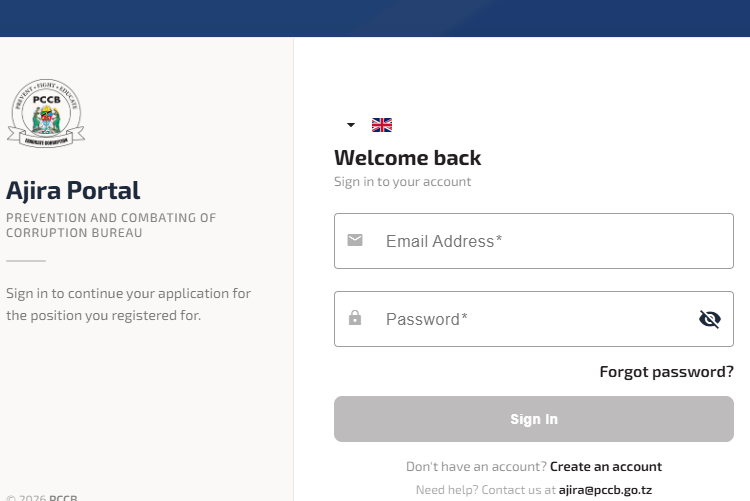Click the padlock icon in password field
This screenshot has height=501, width=750.
(355, 318)
